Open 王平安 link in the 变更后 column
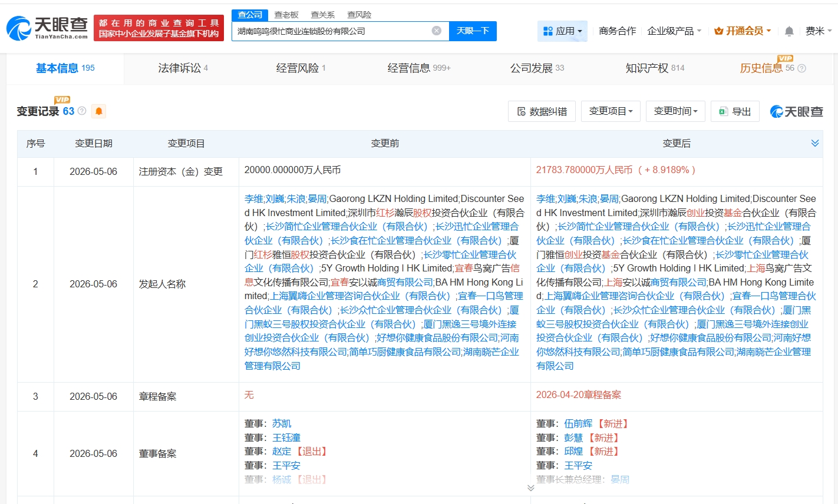Image resolution: width=838 pixels, height=504 pixels. (x=578, y=466)
